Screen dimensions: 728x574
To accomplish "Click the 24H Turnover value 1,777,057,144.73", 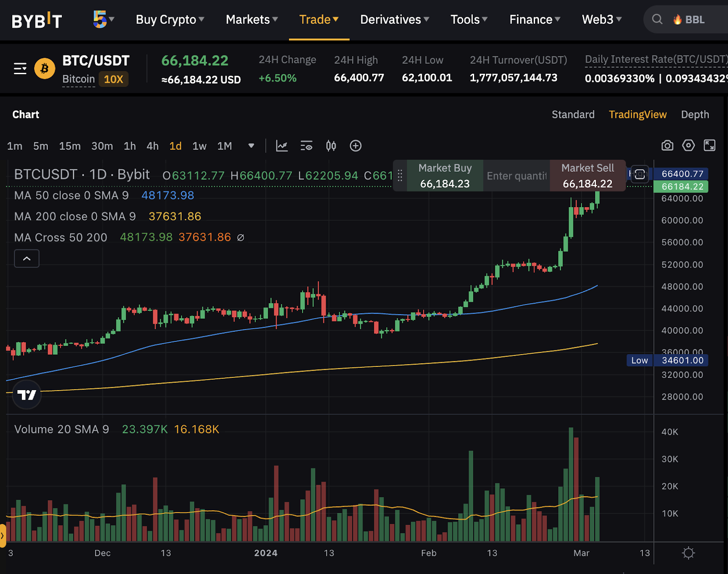I will coord(513,78).
